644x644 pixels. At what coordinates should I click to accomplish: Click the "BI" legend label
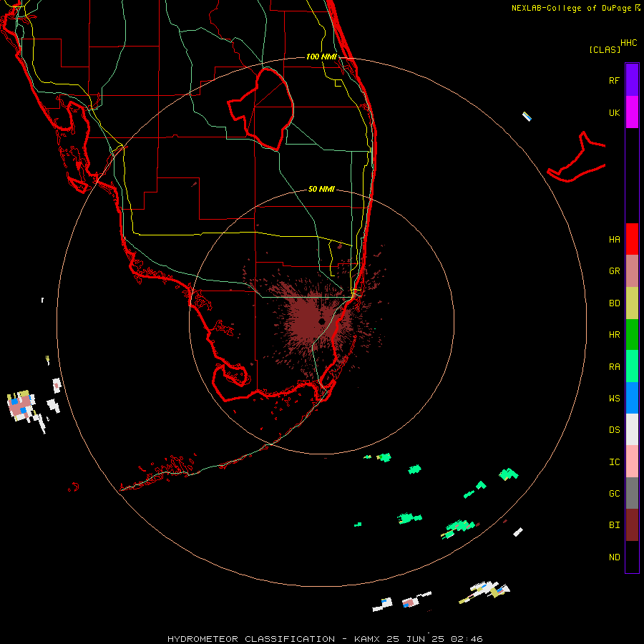(614, 525)
